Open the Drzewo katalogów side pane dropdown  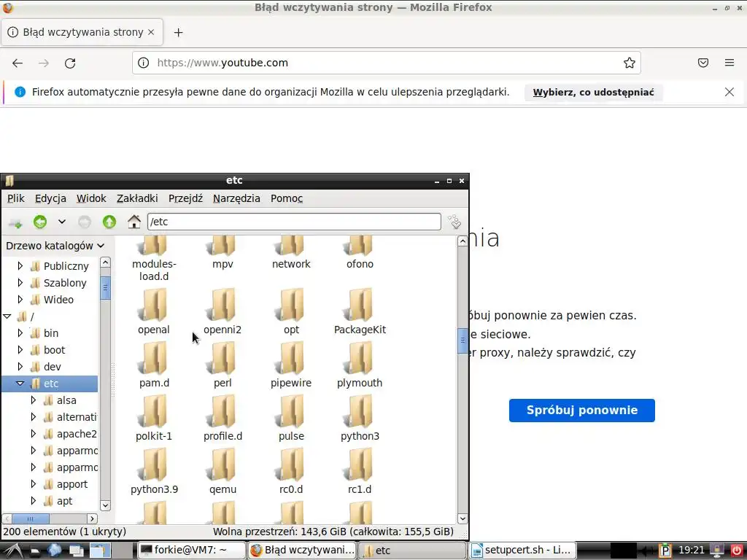tap(55, 246)
